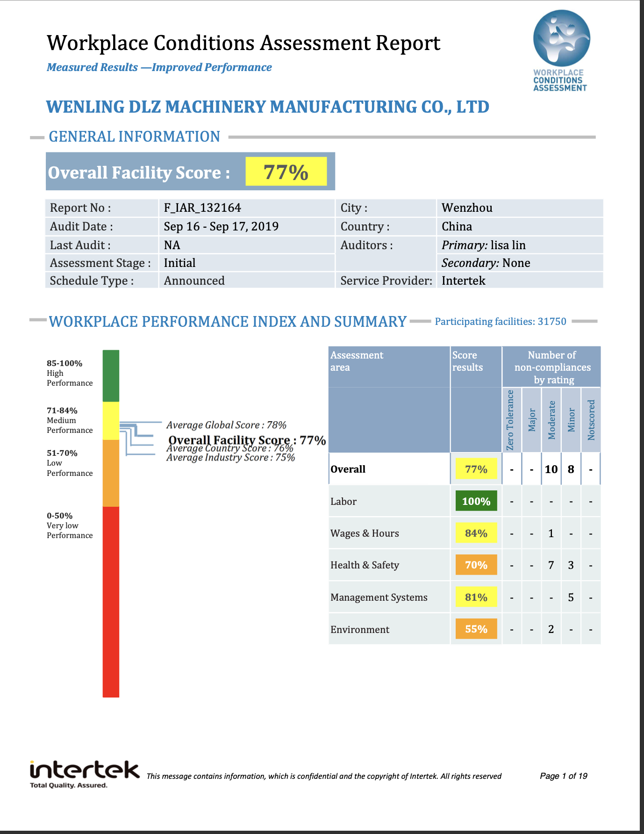
Task: Click the Workplace Conditions Assessment globe logo
Action: (x=561, y=50)
